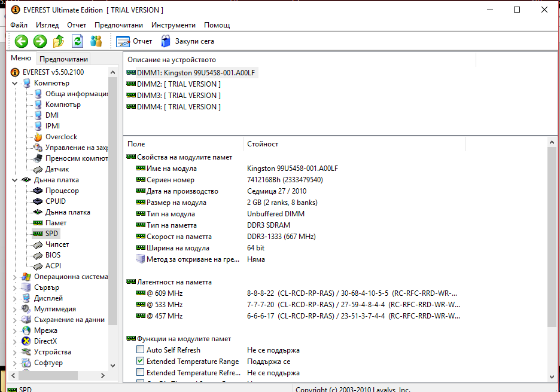This screenshot has width=560, height=392.
Task: Open the Overclock flame icon item
Action: point(38,137)
